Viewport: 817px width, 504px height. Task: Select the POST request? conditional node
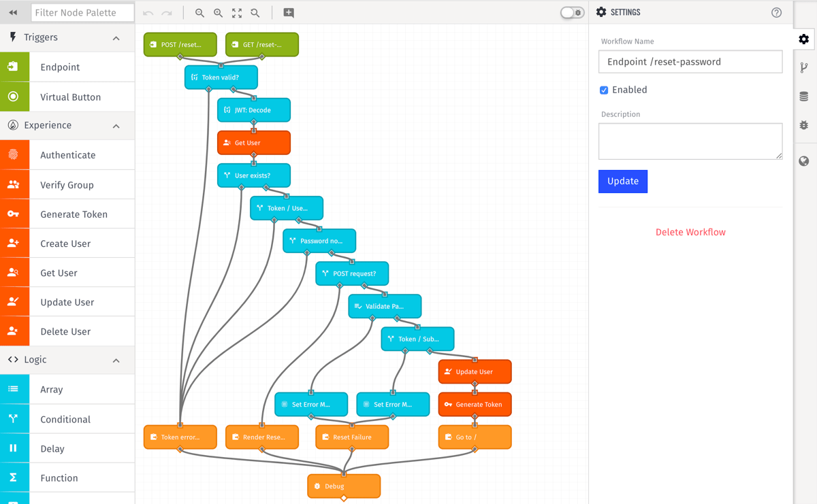click(352, 273)
